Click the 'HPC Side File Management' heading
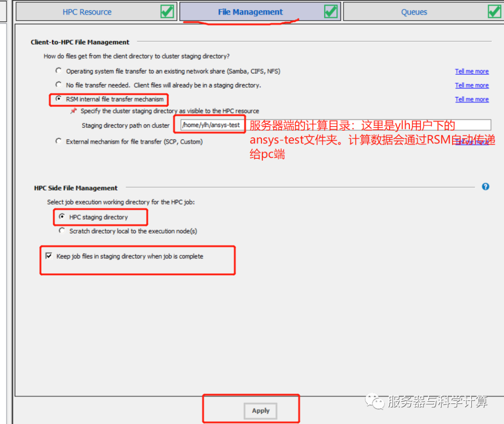This screenshot has height=424, width=504. 76,188
